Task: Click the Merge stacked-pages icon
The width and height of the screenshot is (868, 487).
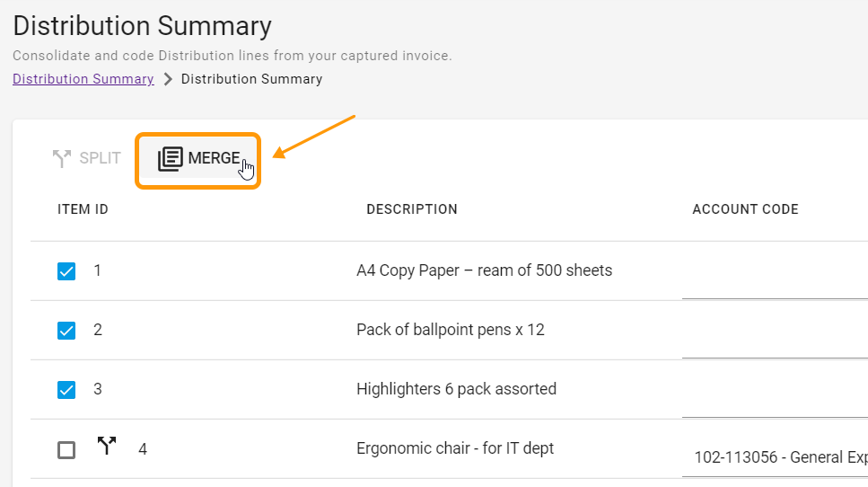Action: [x=170, y=159]
